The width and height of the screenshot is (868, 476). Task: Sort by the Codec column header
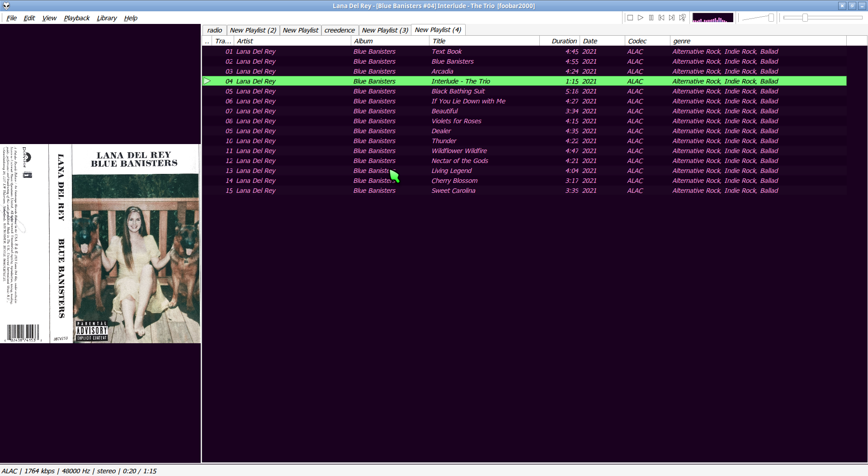tap(647, 41)
